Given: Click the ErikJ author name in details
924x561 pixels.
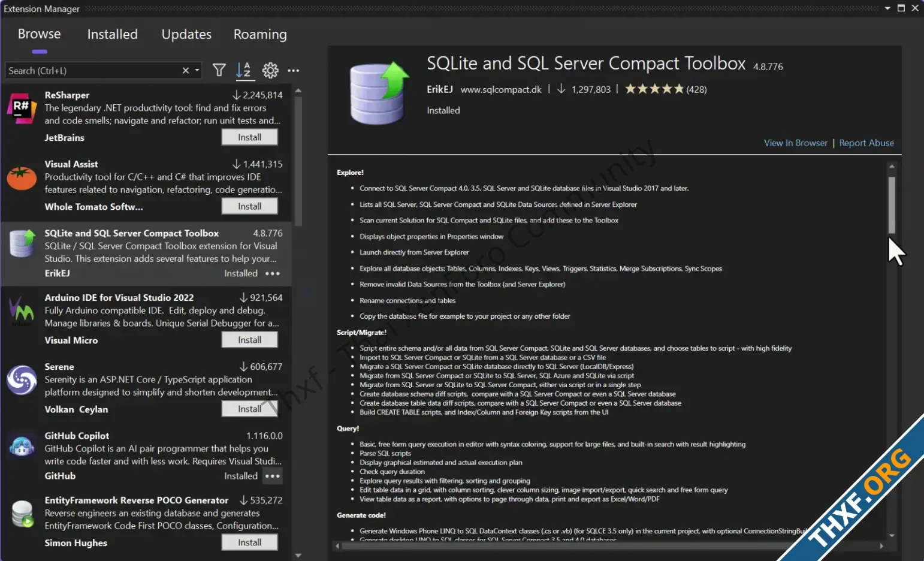Looking at the screenshot, I should 440,89.
